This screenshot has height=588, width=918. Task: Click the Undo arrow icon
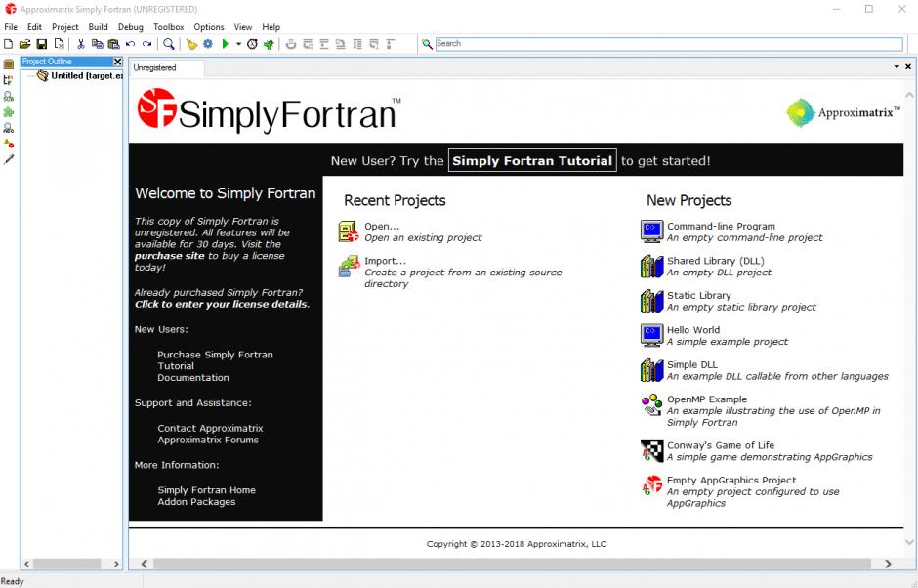coord(130,44)
